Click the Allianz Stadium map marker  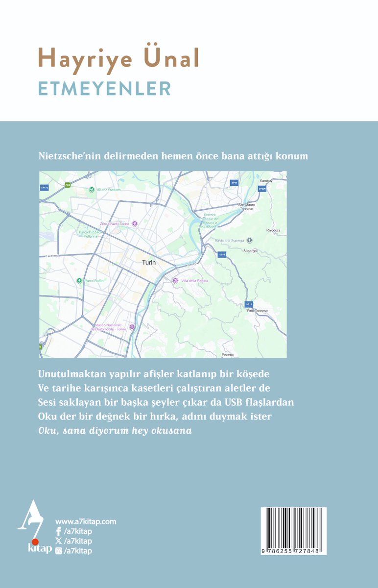(x=92, y=190)
